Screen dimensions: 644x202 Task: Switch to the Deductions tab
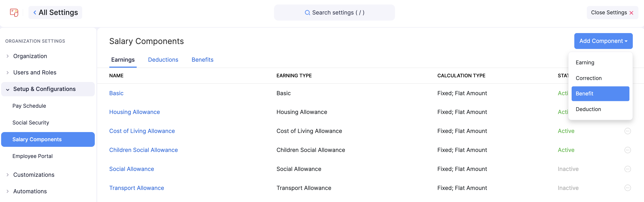click(x=163, y=60)
